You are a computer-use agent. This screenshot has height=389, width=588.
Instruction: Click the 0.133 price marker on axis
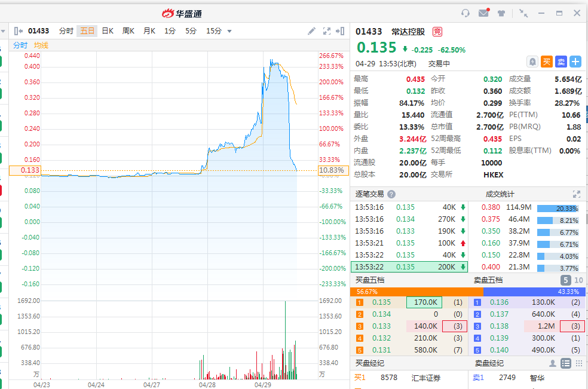coord(24,170)
